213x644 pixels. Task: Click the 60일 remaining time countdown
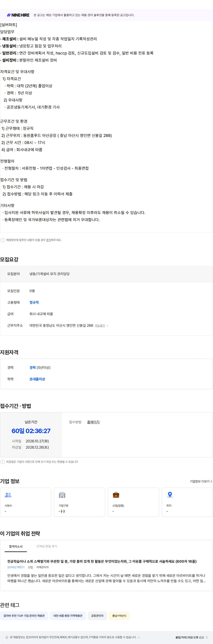(x=31, y=431)
